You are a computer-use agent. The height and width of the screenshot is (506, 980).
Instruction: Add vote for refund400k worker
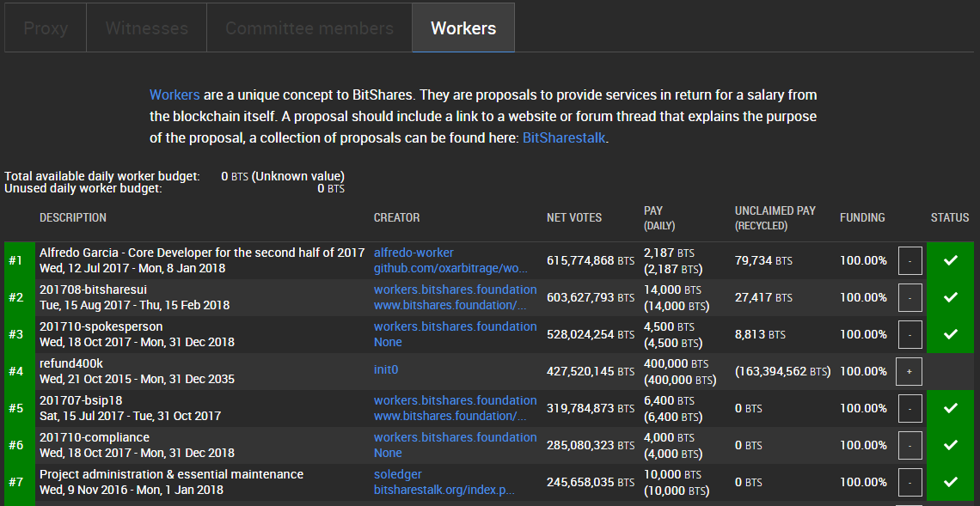pos(909,371)
